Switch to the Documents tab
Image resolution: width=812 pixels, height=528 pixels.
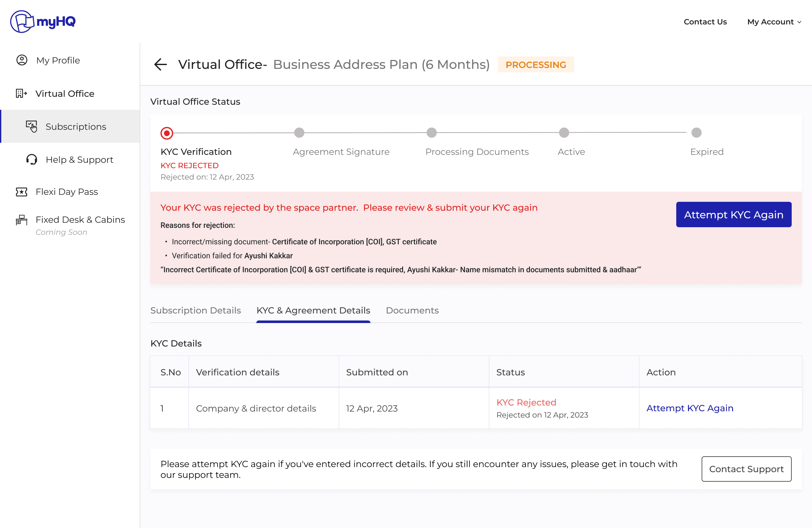(x=412, y=310)
